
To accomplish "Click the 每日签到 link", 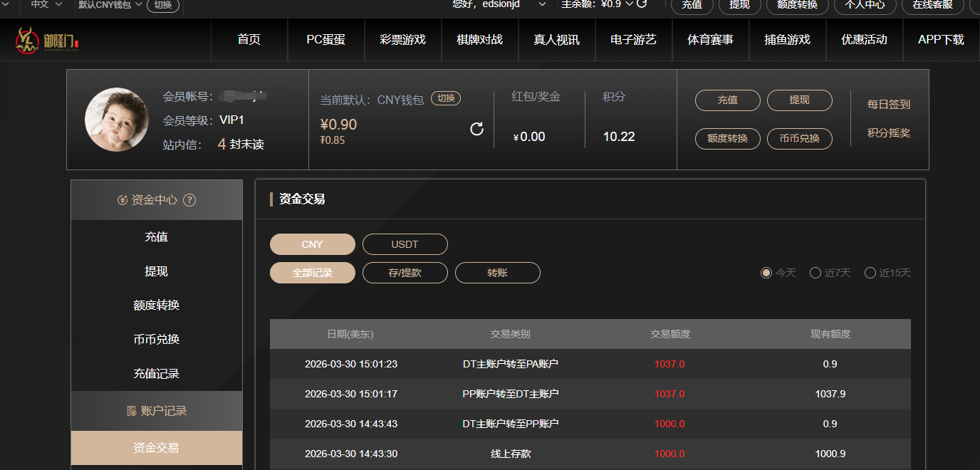I will click(888, 105).
